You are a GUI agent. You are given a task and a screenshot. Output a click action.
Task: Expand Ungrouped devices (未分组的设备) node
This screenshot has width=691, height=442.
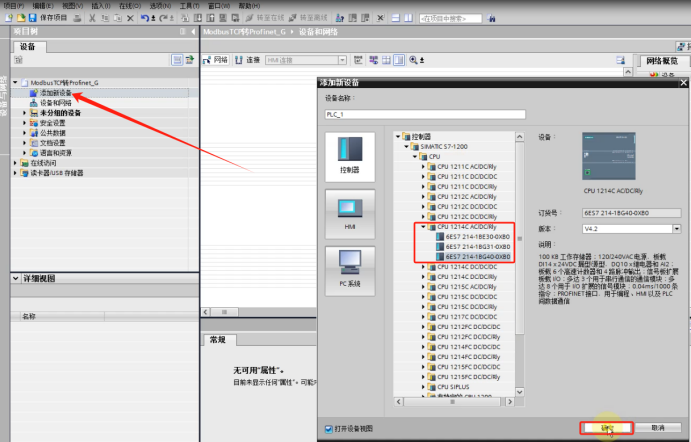(25, 113)
